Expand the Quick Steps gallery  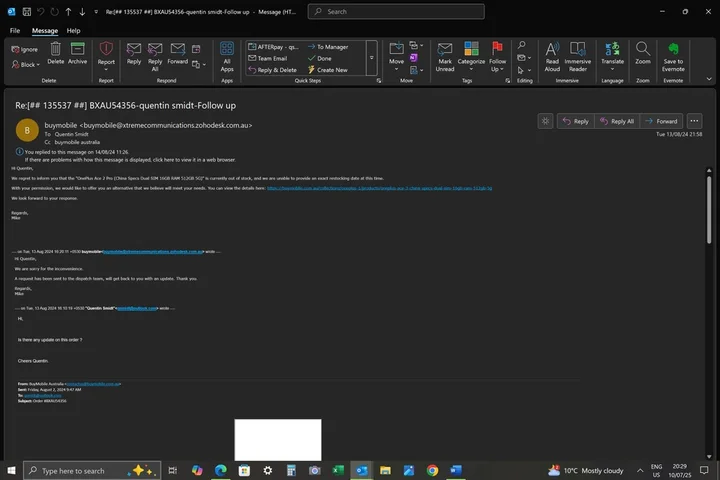371,58
